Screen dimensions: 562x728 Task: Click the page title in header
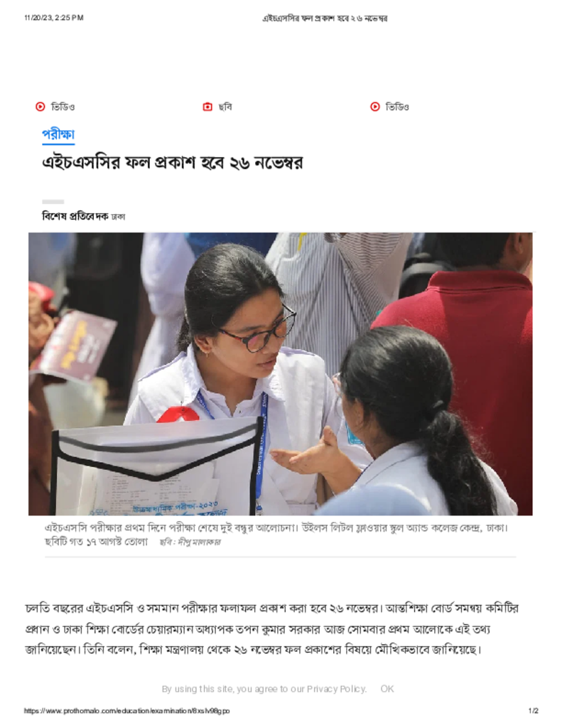(x=325, y=18)
